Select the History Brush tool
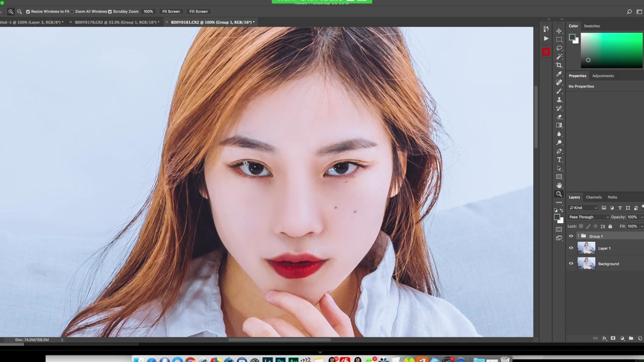 click(559, 108)
